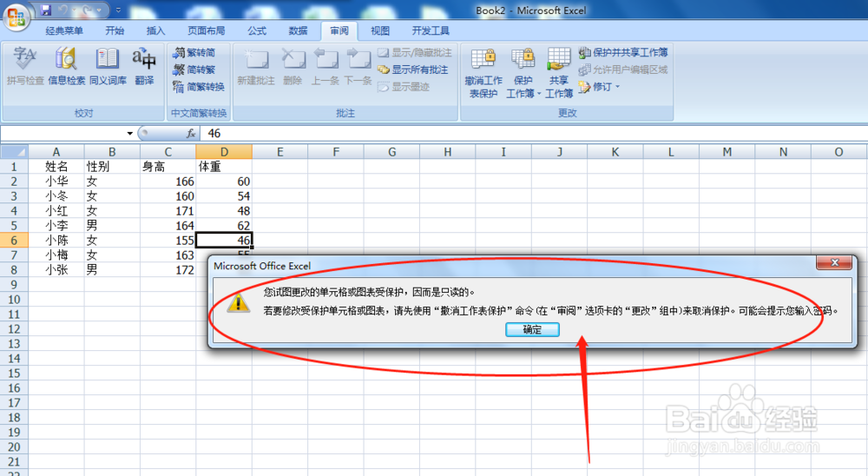868x476 pixels.
Task: Click the formula bar showing 46
Action: pos(534,134)
